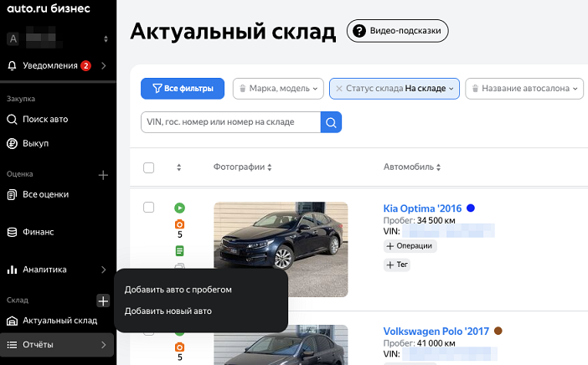Screen dimensions: 588x365
Task: Open the Volkswagen Polo '2017 link
Action: (x=436, y=332)
